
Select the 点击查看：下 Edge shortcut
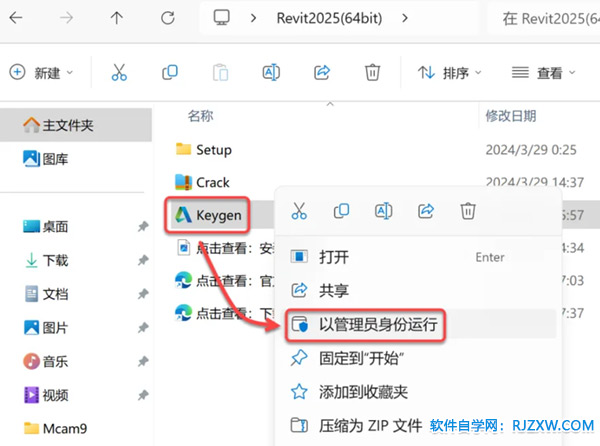225,314
